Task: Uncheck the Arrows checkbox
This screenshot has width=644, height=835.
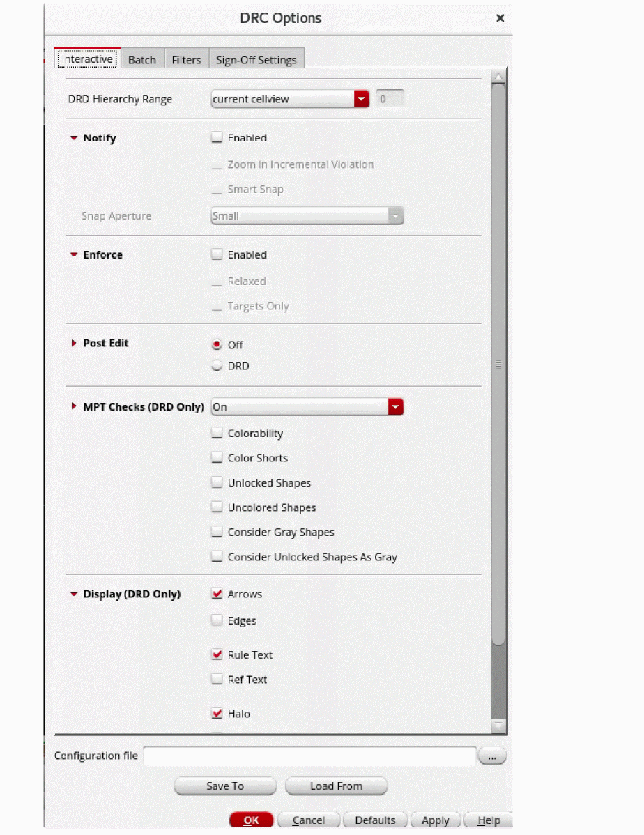Action: coord(217,594)
